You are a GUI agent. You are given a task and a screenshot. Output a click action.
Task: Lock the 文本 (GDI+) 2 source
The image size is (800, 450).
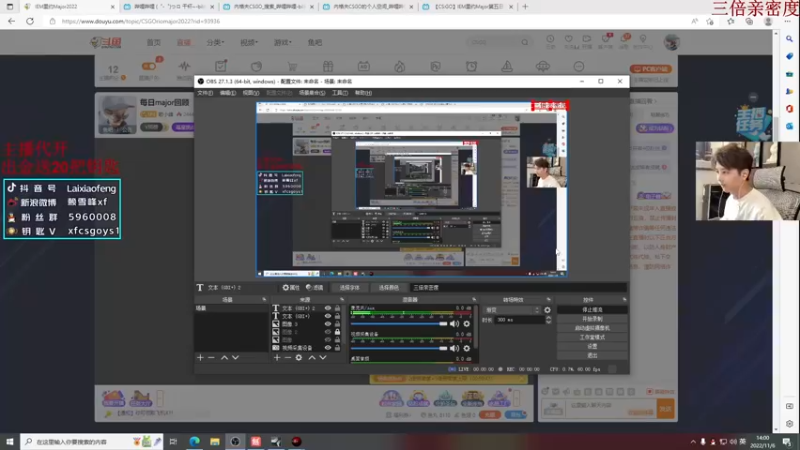[x=337, y=308]
